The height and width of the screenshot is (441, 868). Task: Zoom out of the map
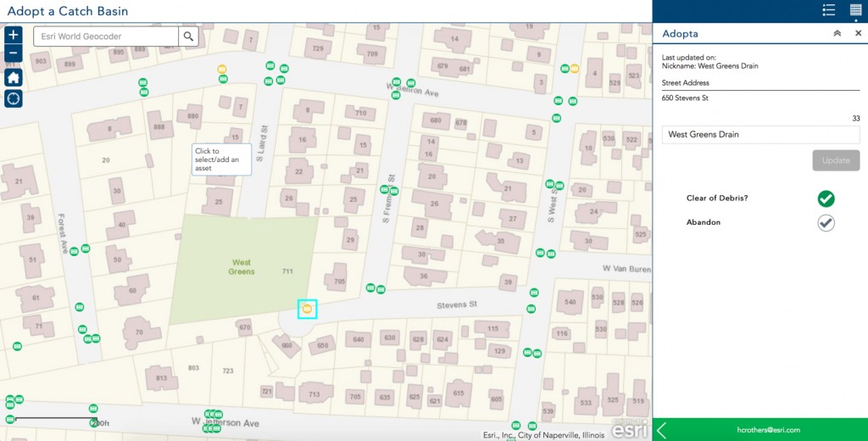pyautogui.click(x=14, y=53)
